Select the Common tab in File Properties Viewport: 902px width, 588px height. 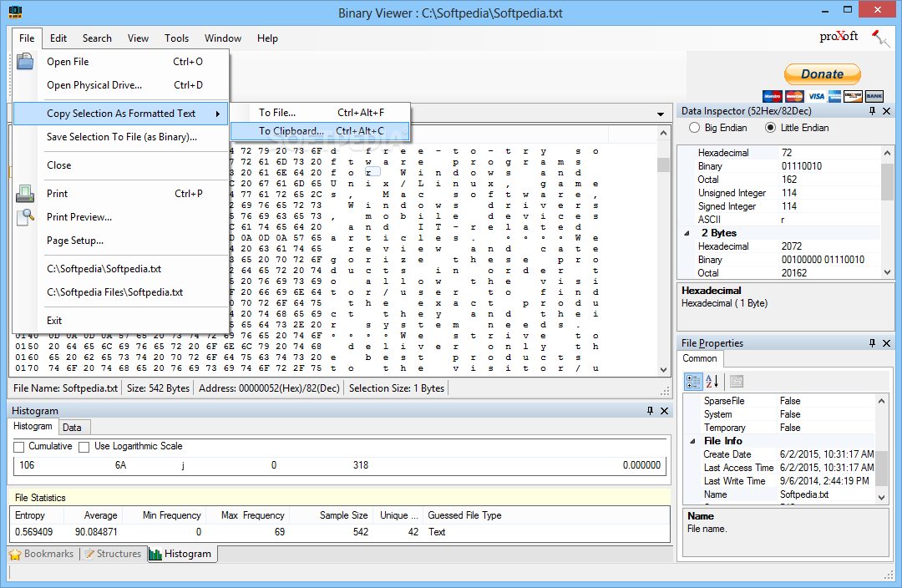700,358
